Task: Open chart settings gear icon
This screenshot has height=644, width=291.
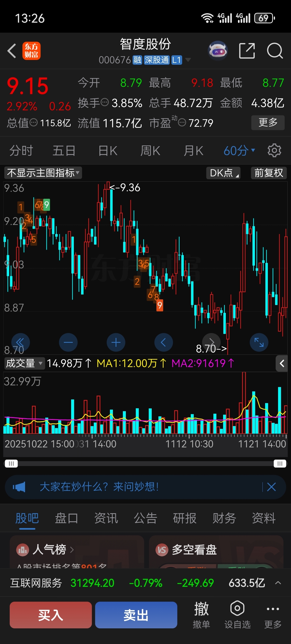Action: tap(274, 150)
